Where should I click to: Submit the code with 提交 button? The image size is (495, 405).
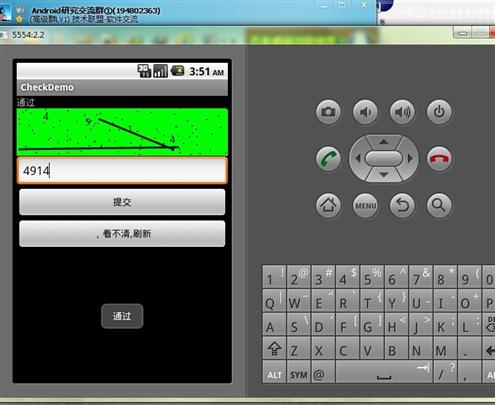click(x=122, y=202)
